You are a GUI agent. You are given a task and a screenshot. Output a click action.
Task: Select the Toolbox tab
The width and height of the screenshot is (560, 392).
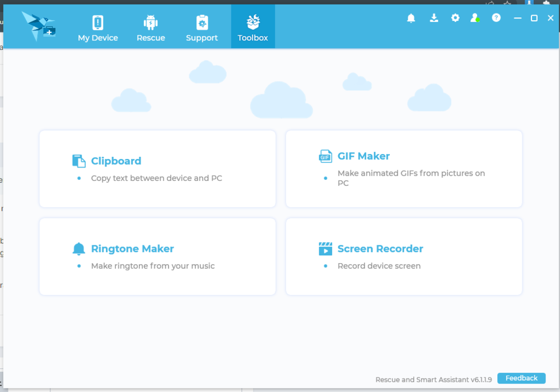[253, 27]
